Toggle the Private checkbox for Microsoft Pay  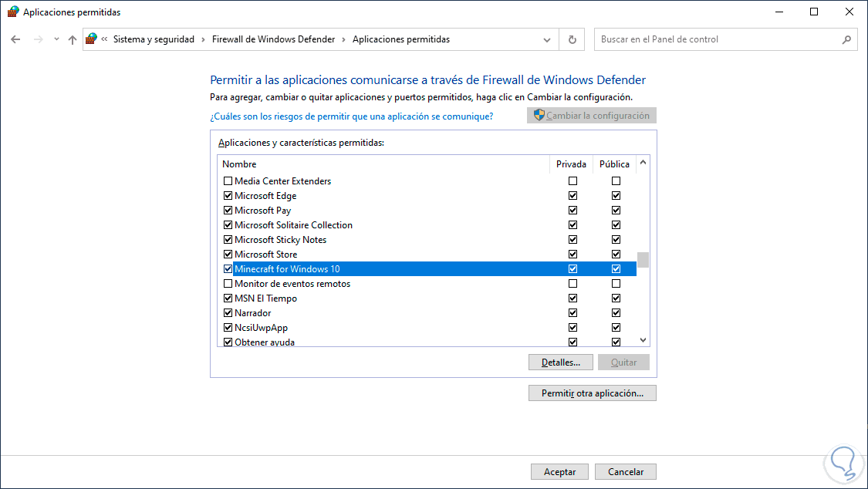[x=572, y=211]
